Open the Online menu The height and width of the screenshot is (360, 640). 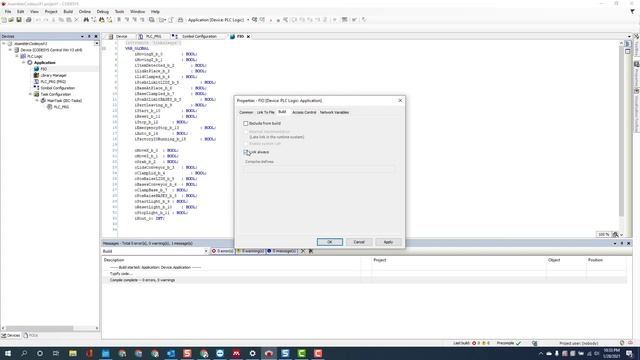85,11
